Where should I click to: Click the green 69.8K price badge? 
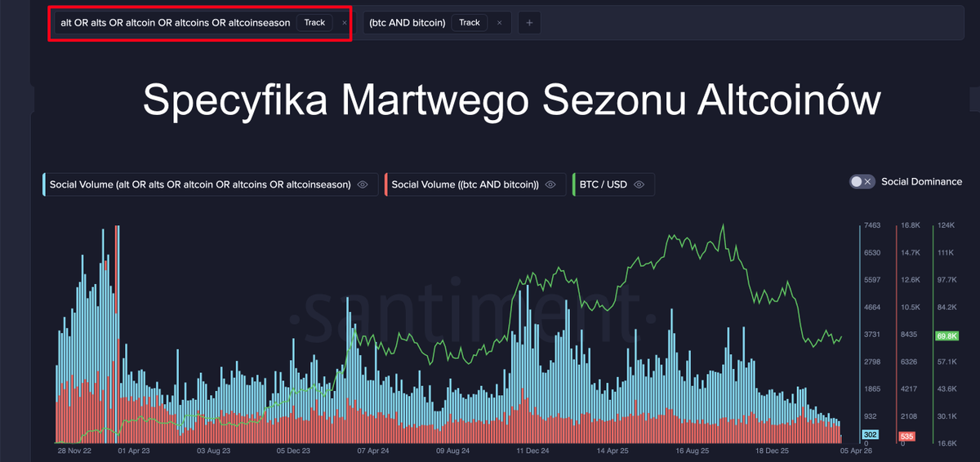[x=947, y=335]
